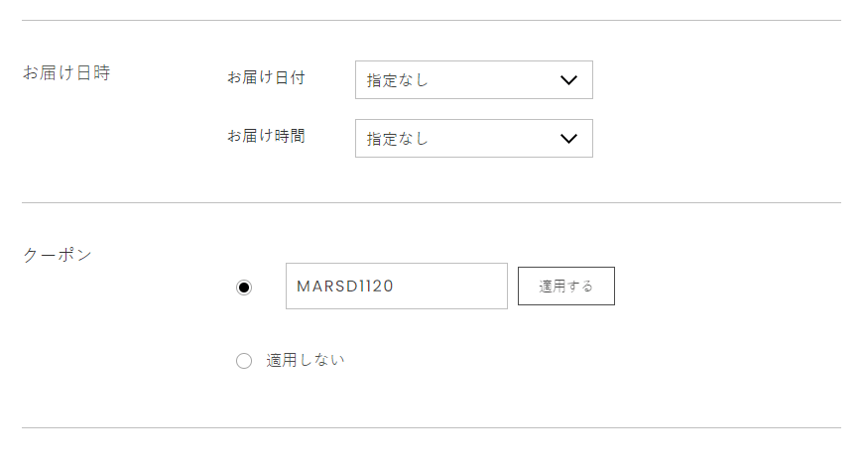Click the クーポン section heading
The height and width of the screenshot is (463, 868).
click(x=58, y=255)
